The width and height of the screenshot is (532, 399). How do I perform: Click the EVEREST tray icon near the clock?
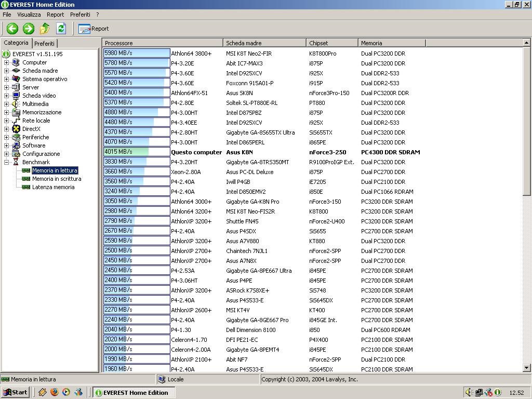click(498, 393)
